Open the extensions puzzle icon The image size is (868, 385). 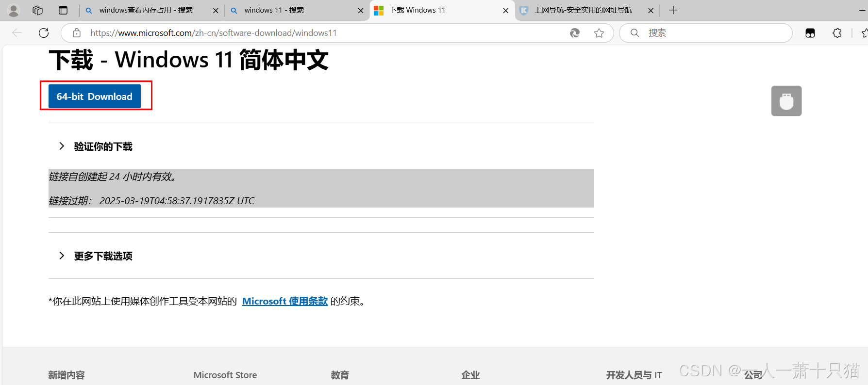click(x=837, y=33)
